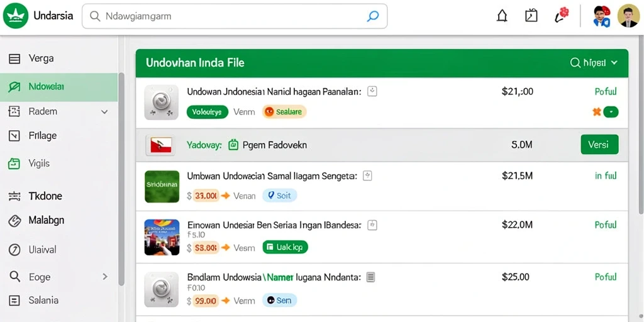
Task: Click small icon after Einowan Undesiar title
Action: coord(372,225)
